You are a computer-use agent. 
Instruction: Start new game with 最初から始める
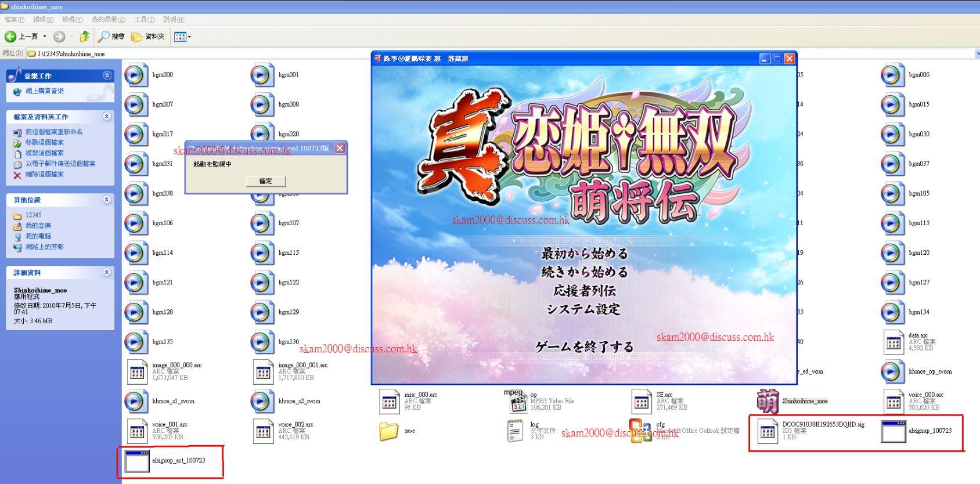click(585, 254)
